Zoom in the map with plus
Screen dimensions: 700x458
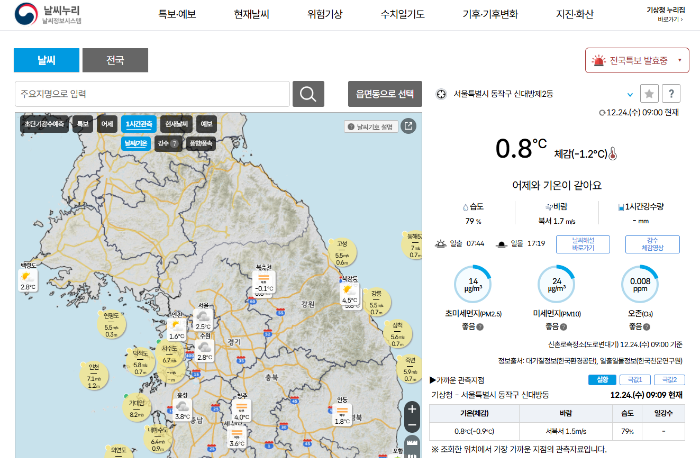point(412,408)
